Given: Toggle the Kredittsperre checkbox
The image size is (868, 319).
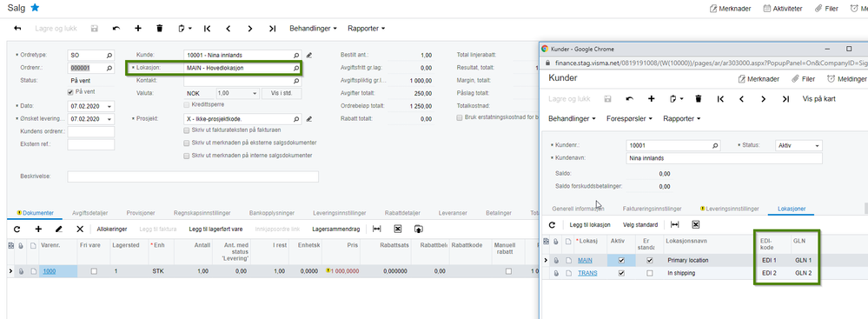Looking at the screenshot, I should [x=187, y=104].
